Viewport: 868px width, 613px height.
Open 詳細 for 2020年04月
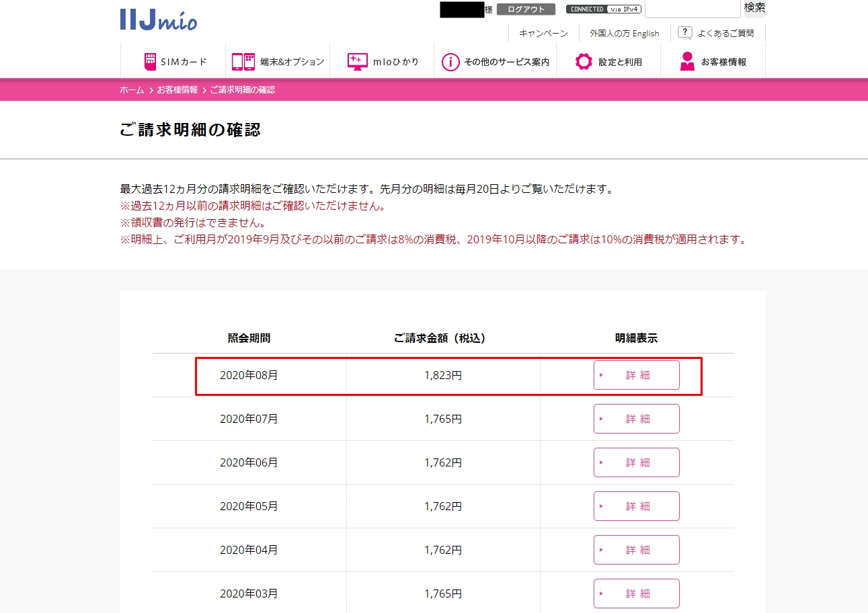[637, 550]
